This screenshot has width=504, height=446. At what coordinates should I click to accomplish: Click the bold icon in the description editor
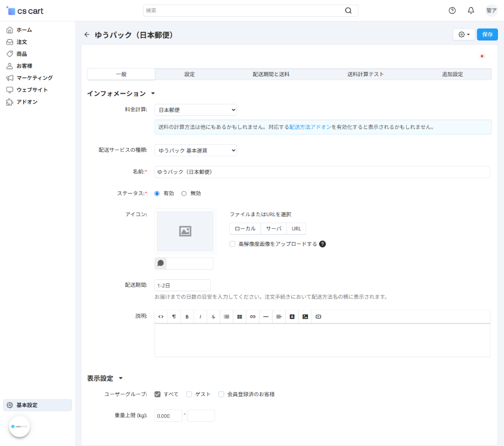coord(187,316)
